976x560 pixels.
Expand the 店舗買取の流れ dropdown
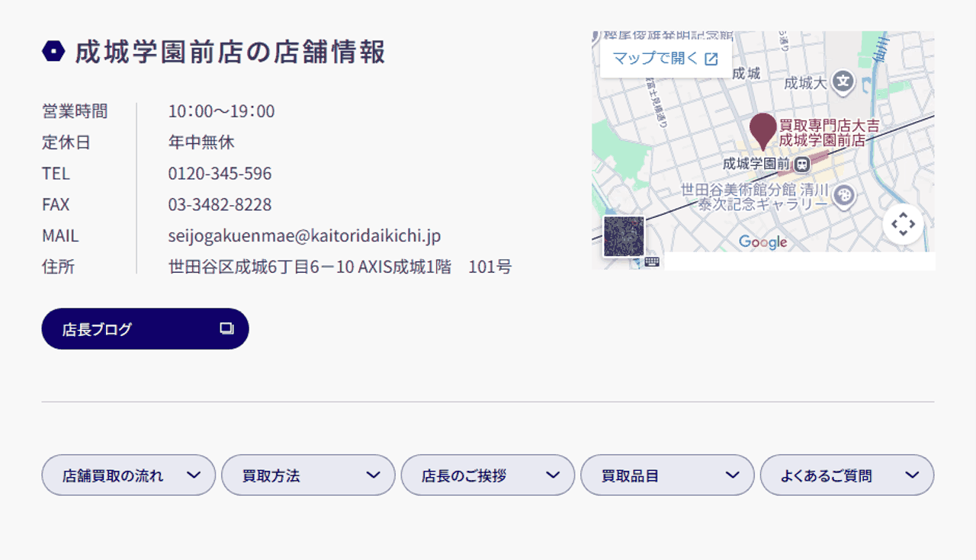point(129,475)
